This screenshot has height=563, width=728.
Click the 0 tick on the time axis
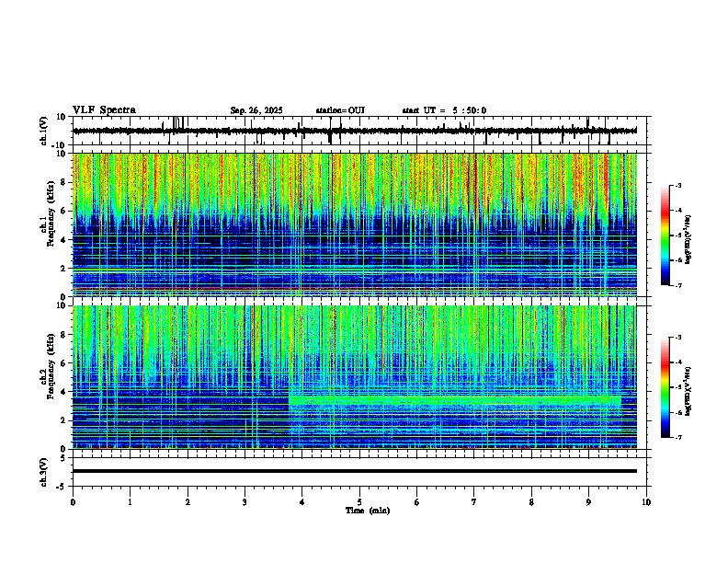click(73, 502)
